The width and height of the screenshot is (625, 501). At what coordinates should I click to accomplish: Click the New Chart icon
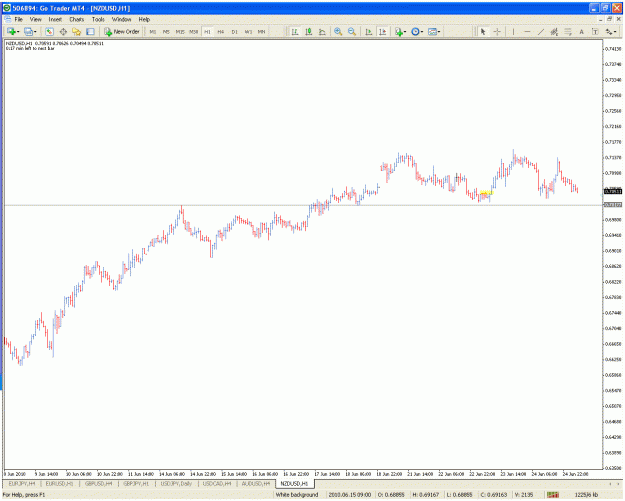(x=11, y=31)
